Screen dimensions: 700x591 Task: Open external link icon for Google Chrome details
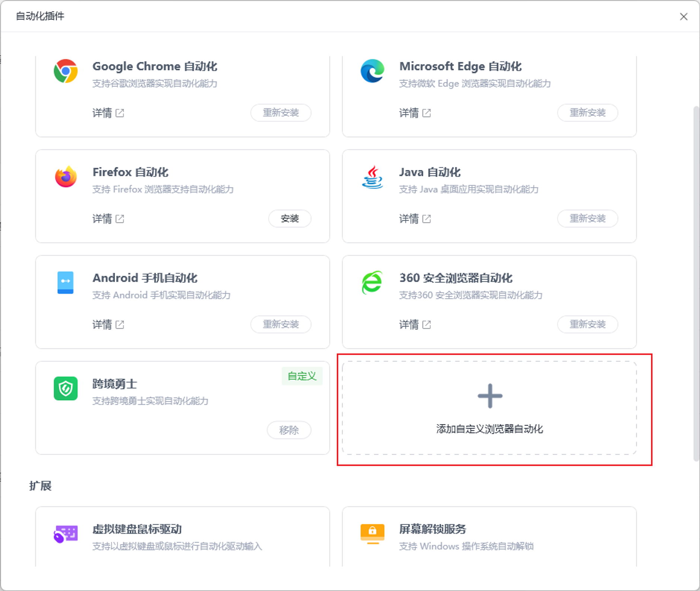pyautogui.click(x=120, y=113)
